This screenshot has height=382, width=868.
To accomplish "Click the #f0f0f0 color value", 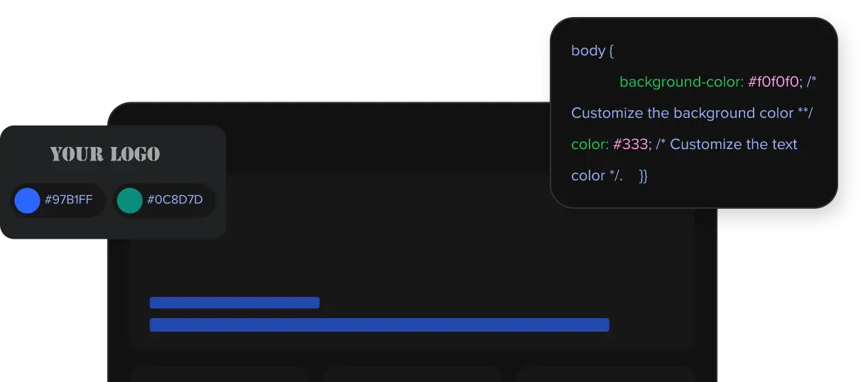I will pyautogui.click(x=774, y=82).
